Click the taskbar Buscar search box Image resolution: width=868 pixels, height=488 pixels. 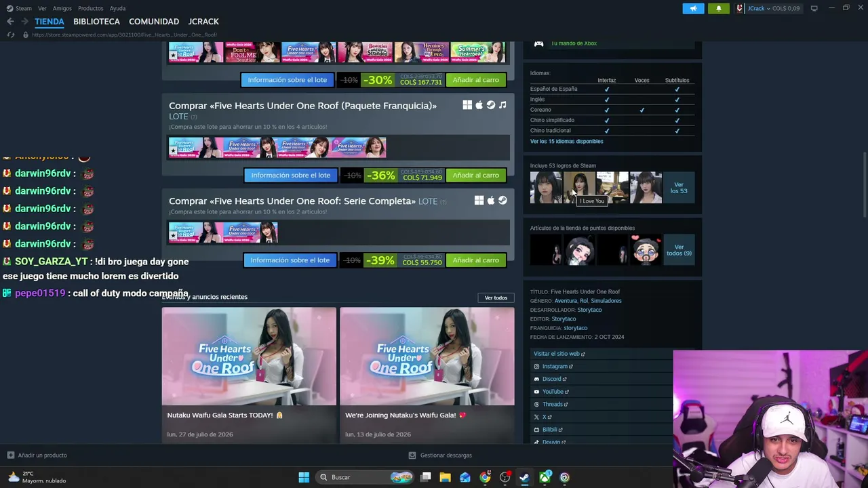(366, 477)
